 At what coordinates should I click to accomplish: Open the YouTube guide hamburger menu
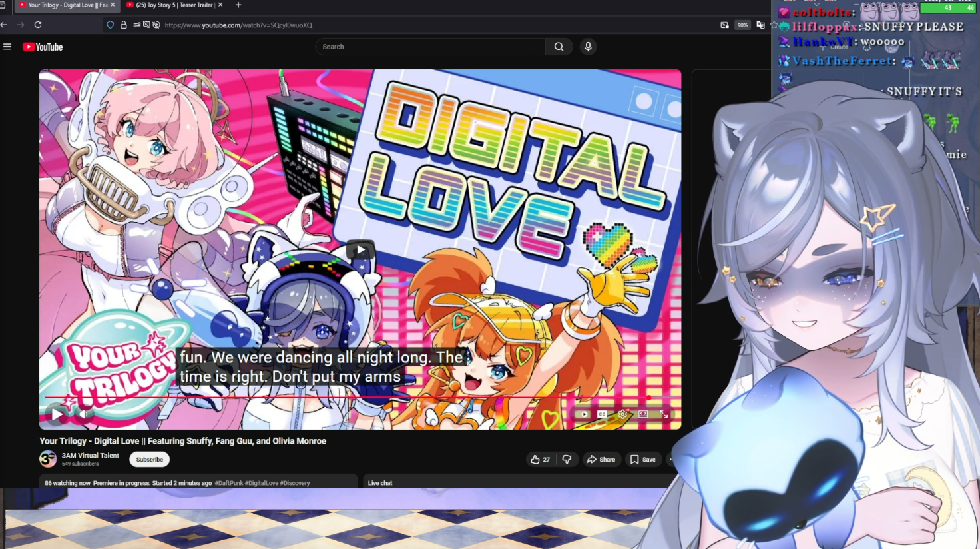pyautogui.click(x=7, y=47)
